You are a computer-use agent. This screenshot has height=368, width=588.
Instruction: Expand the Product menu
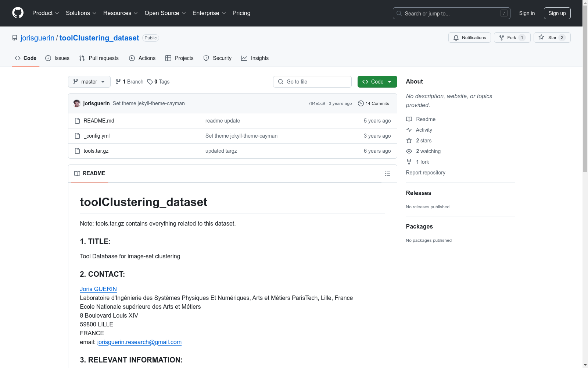(x=46, y=13)
